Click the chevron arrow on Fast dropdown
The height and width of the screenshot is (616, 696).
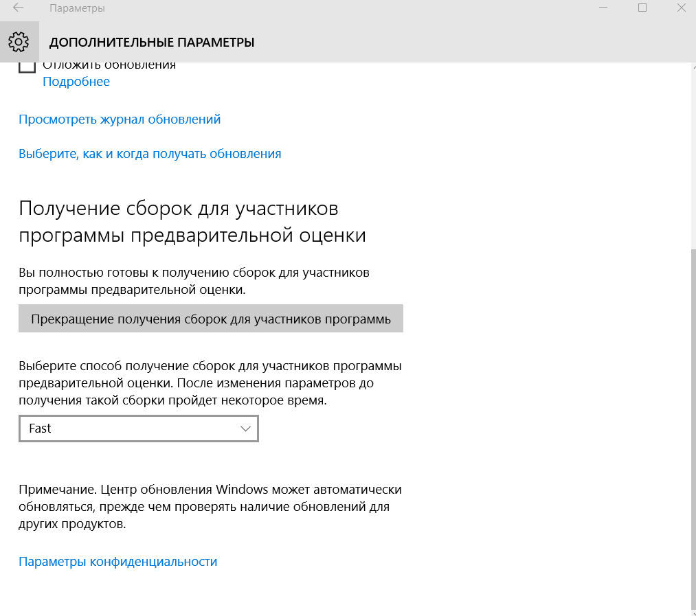246,429
